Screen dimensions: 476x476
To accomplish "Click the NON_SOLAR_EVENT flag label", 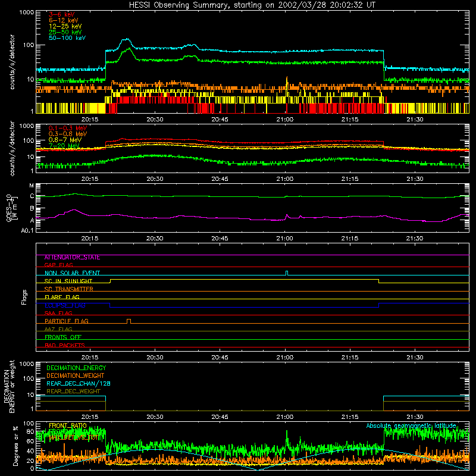I will 72,273.
